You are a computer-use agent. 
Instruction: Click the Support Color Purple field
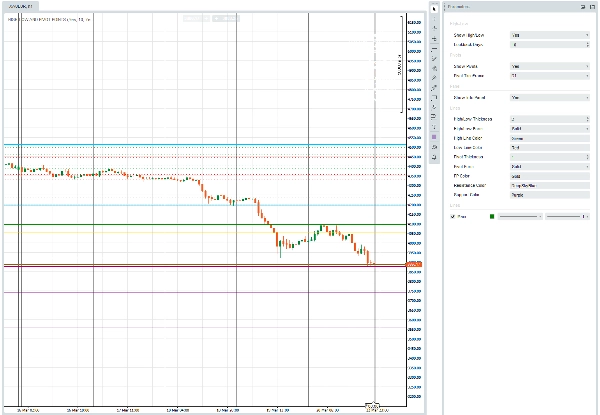(x=549, y=195)
